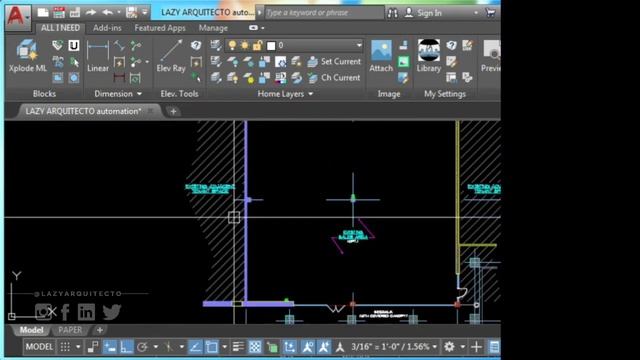Click the binoculars search icon
640x360 pixels.
point(393,13)
